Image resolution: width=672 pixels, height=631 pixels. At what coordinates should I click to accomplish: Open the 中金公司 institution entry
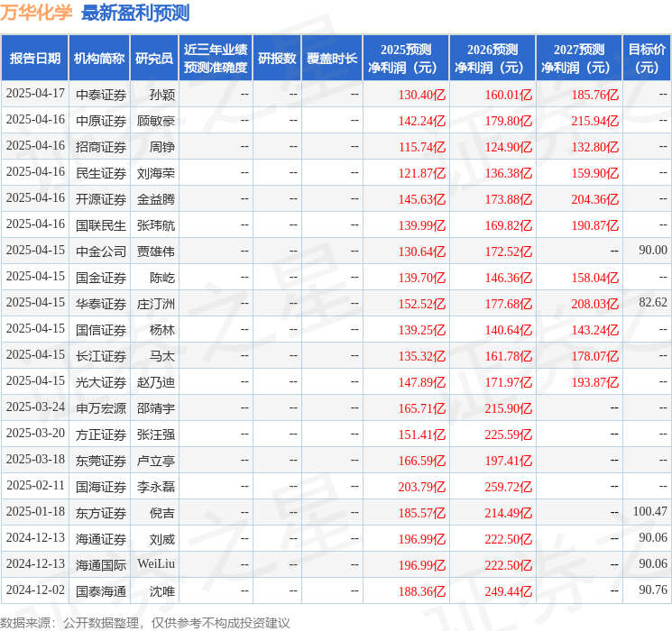[x=101, y=251]
